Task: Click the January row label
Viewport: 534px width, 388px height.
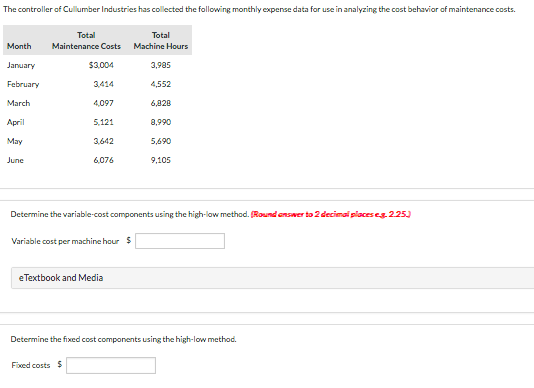Action: (x=21, y=65)
